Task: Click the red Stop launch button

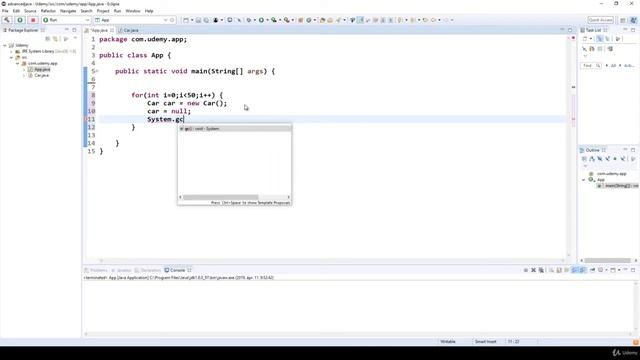Action: [x=33, y=20]
